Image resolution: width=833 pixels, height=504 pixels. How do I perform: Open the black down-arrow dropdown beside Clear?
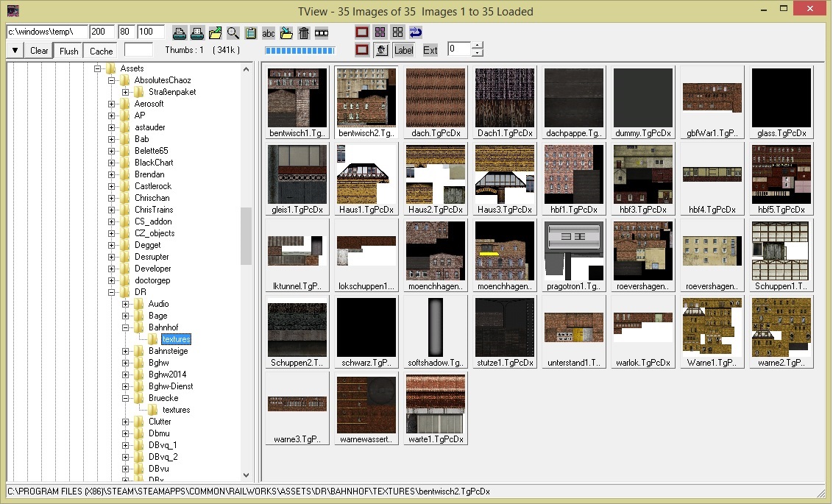15,51
